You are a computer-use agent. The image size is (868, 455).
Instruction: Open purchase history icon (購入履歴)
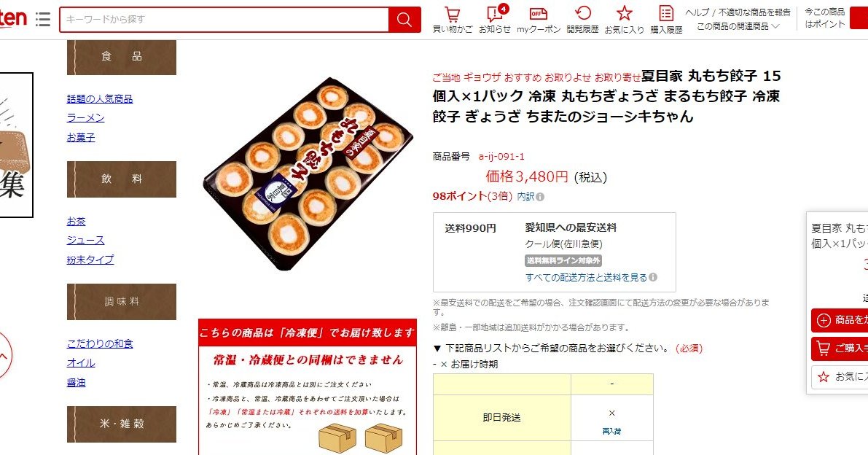[666, 20]
